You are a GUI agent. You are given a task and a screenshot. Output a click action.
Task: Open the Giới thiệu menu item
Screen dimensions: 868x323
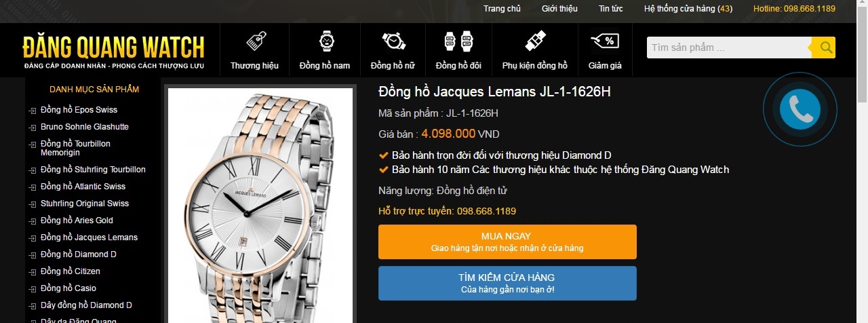(x=559, y=9)
